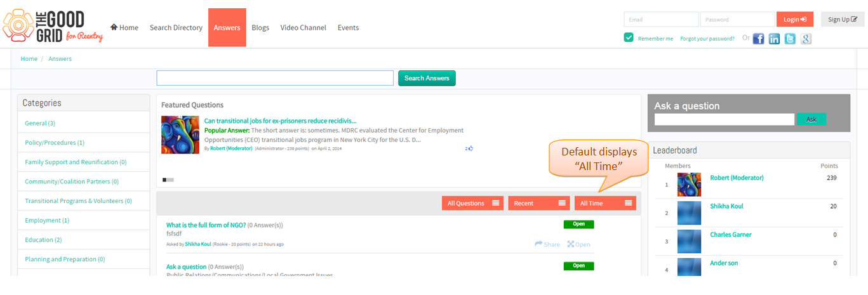Open the Blogs menu item

coord(260,27)
